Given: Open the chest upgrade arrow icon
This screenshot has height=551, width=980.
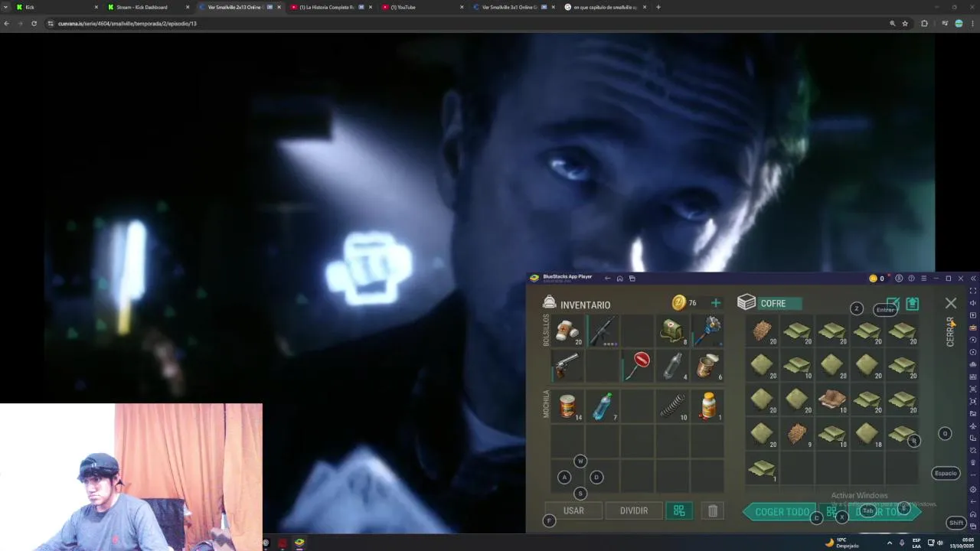Looking at the screenshot, I should [912, 304].
